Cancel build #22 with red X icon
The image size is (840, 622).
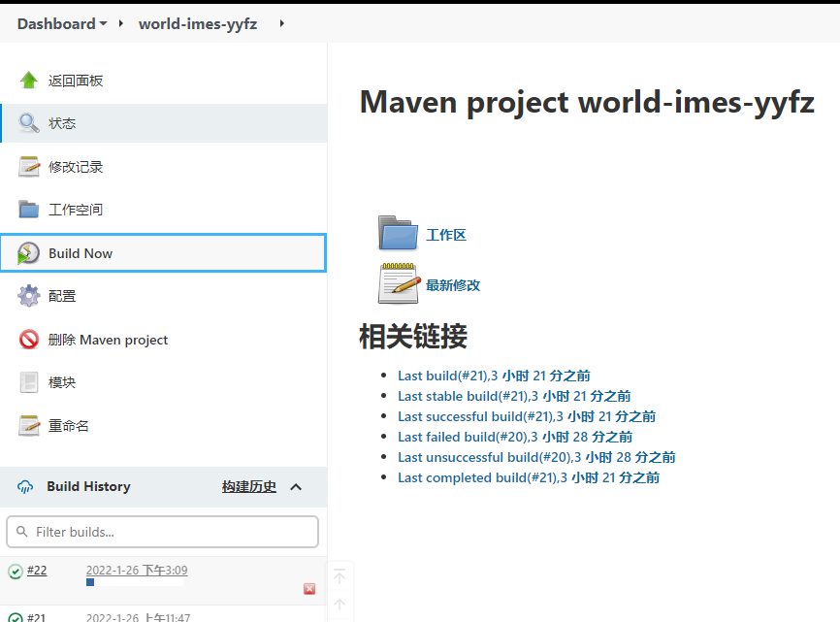(x=309, y=589)
